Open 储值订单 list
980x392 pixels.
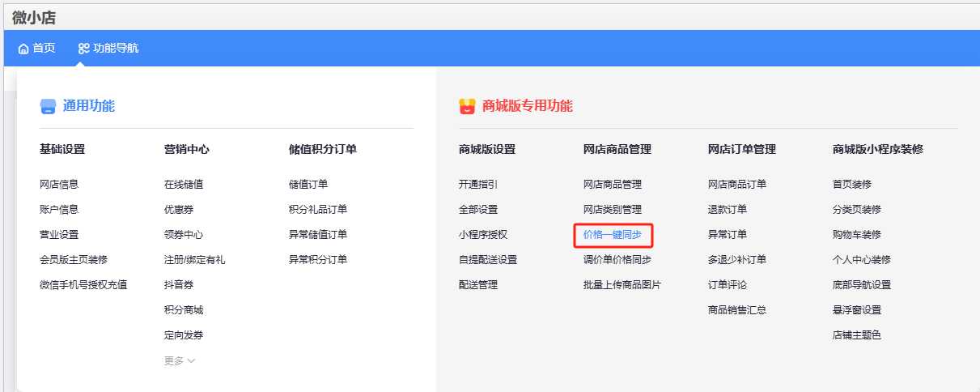point(308,185)
